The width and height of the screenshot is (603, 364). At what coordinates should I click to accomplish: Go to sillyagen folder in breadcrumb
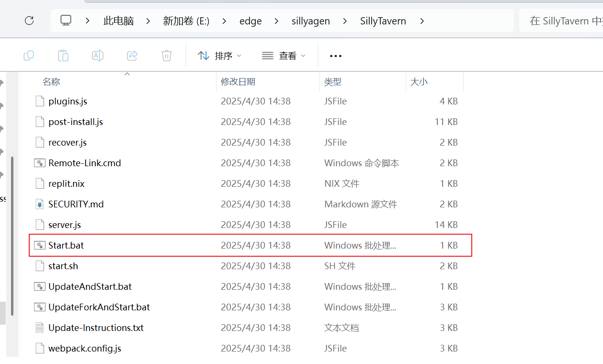click(311, 21)
